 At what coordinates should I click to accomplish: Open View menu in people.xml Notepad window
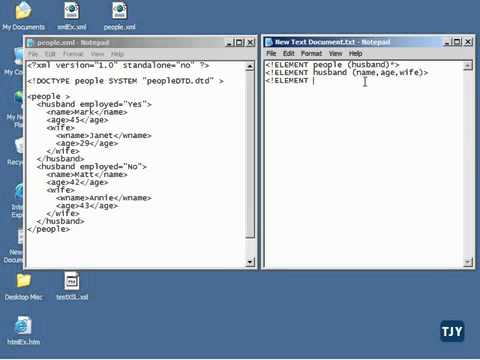point(97,54)
